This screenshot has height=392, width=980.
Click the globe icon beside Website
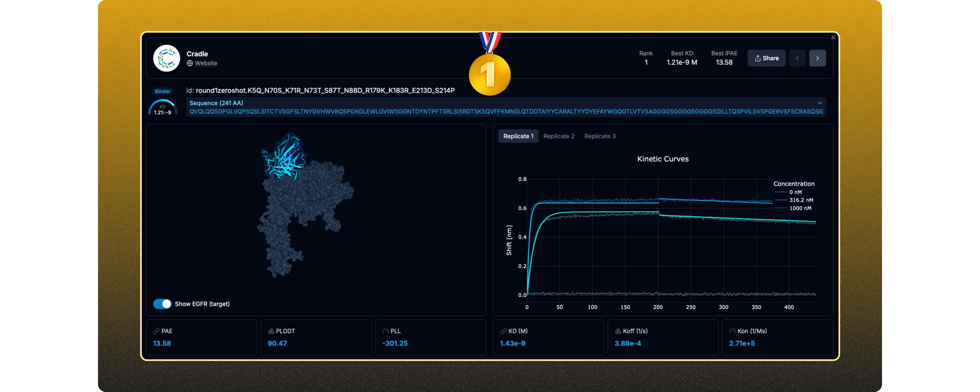190,63
